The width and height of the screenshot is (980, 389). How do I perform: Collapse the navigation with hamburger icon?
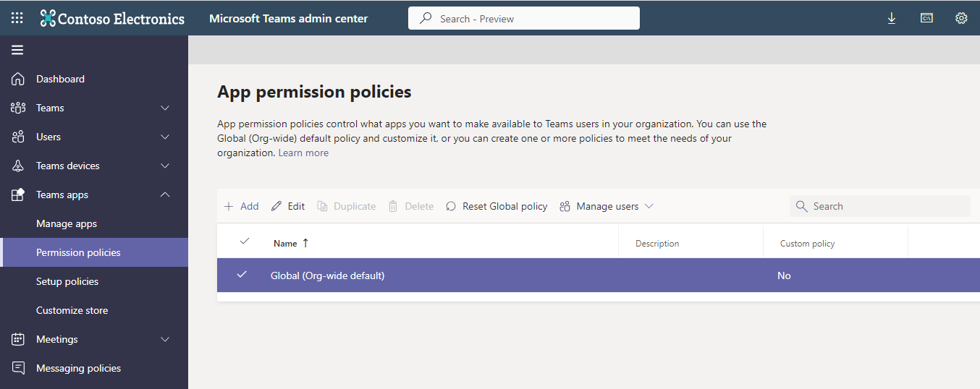coord(17,50)
